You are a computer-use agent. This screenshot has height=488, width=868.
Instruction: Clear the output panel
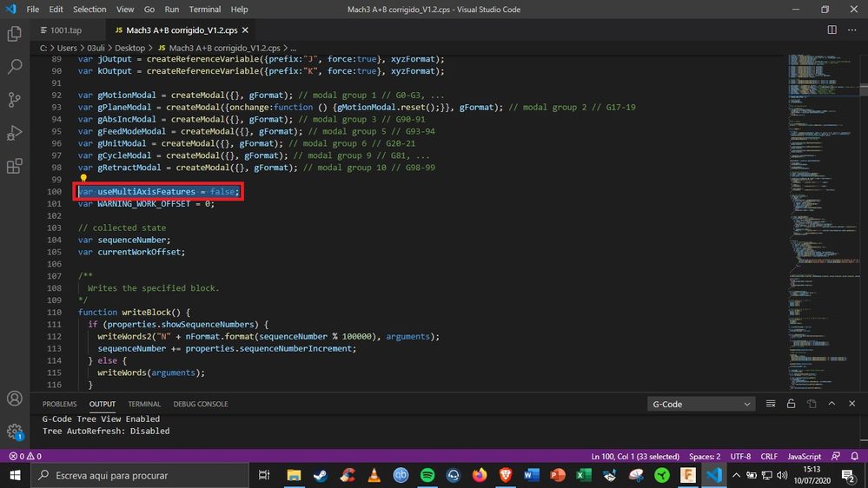pos(771,404)
